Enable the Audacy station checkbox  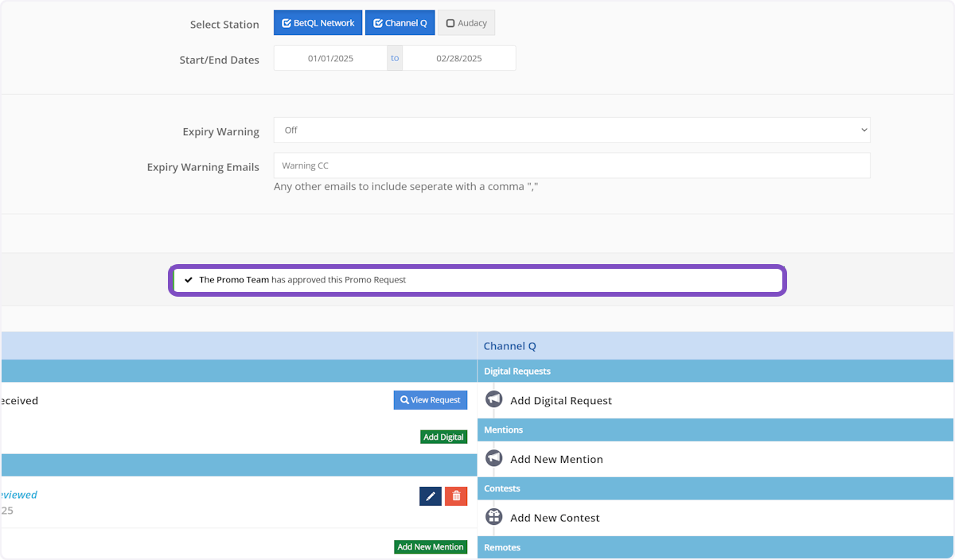coord(466,23)
